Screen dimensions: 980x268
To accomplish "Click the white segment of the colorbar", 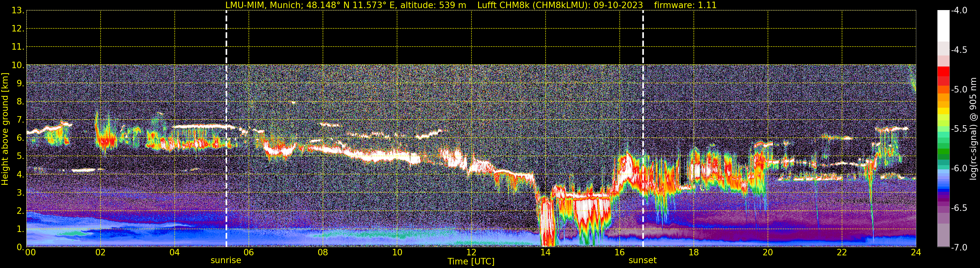I will pos(944,26).
